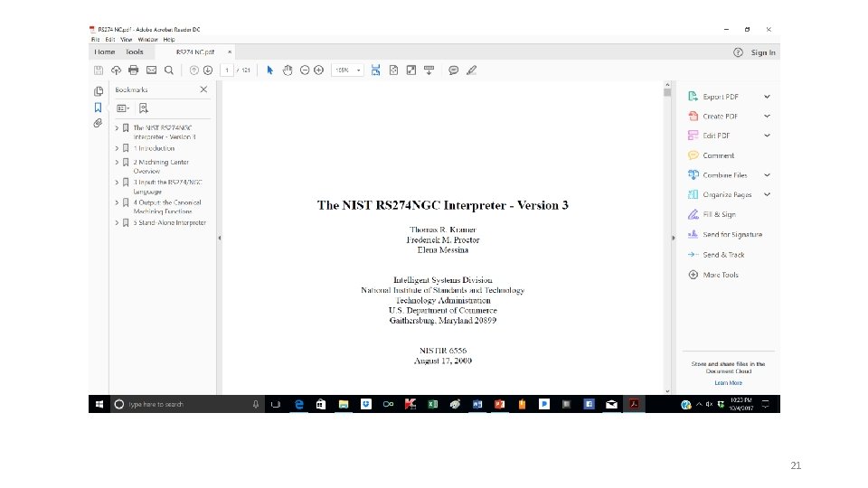
Task: Activate the Hand pan tool
Action: pos(288,70)
